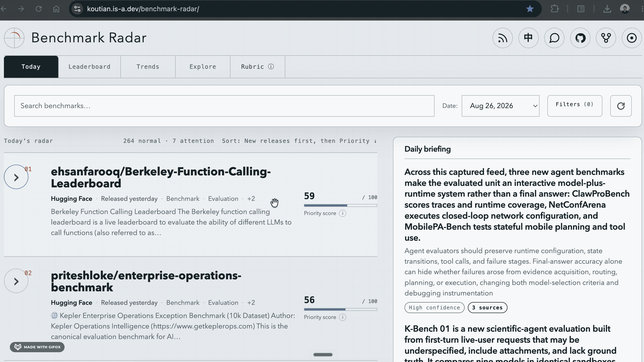The width and height of the screenshot is (644, 362).
Task: Click the browser address bar URL
Action: click(x=143, y=9)
